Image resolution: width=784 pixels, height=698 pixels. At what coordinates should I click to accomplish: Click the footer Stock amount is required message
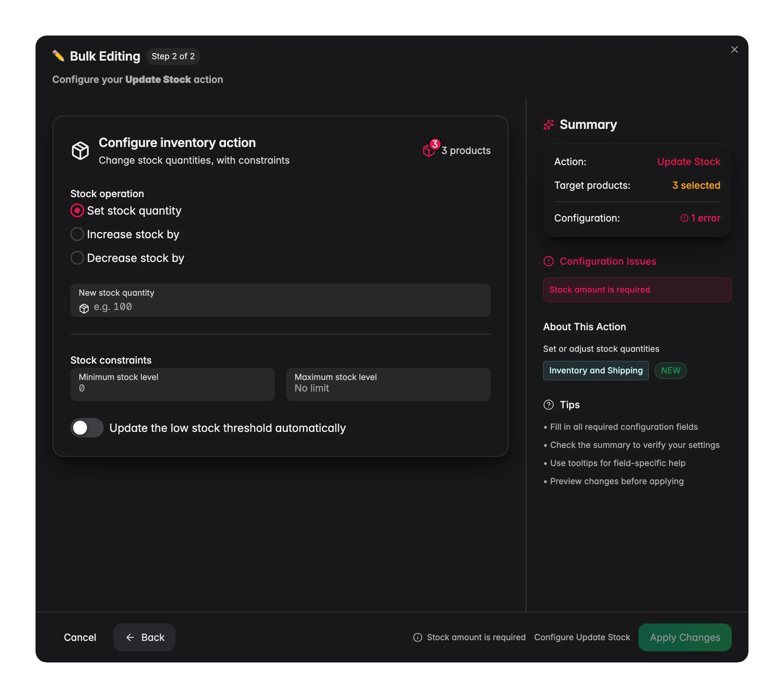[476, 637]
